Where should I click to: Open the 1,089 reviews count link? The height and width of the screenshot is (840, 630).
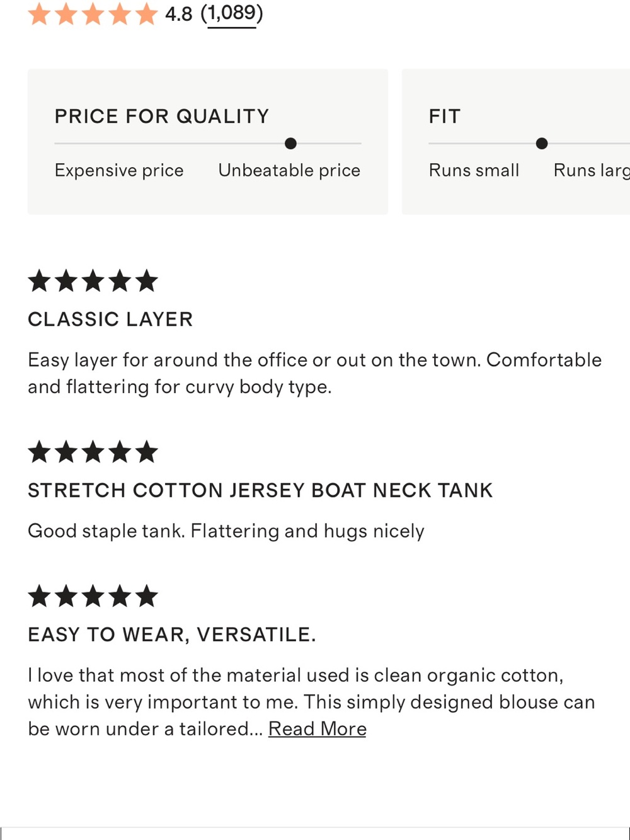[x=232, y=13]
